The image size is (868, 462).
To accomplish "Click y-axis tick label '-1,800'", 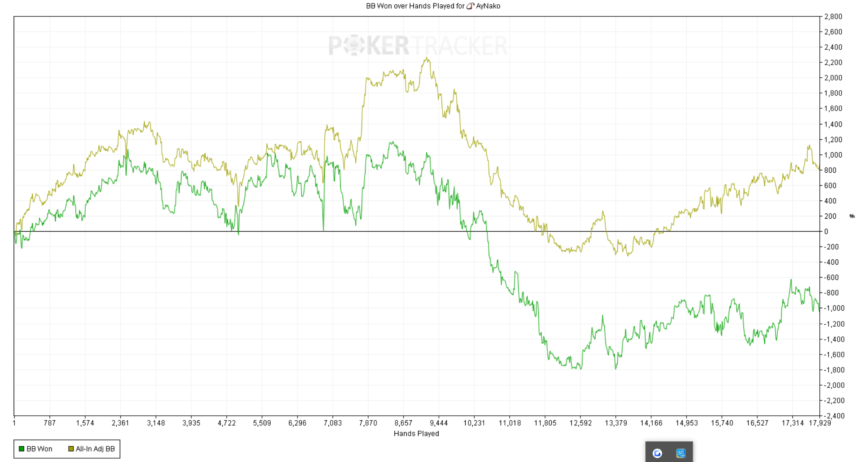I will (x=834, y=370).
